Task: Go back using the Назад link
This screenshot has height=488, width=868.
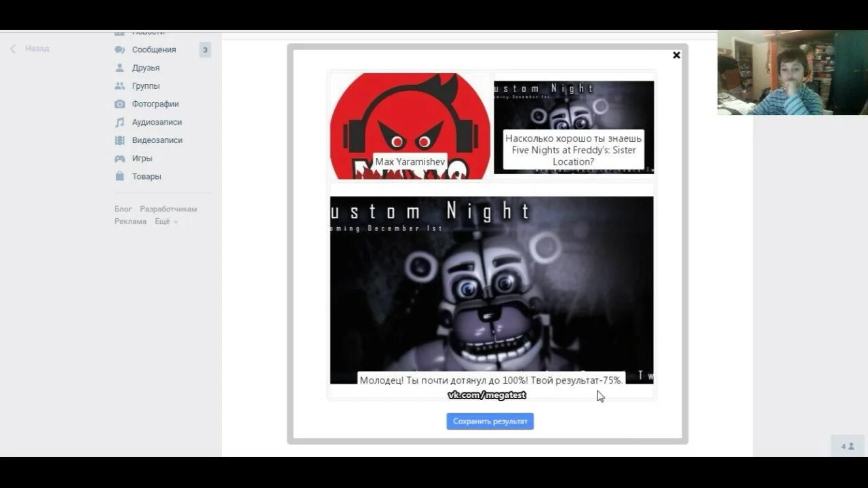Action: click(37, 49)
